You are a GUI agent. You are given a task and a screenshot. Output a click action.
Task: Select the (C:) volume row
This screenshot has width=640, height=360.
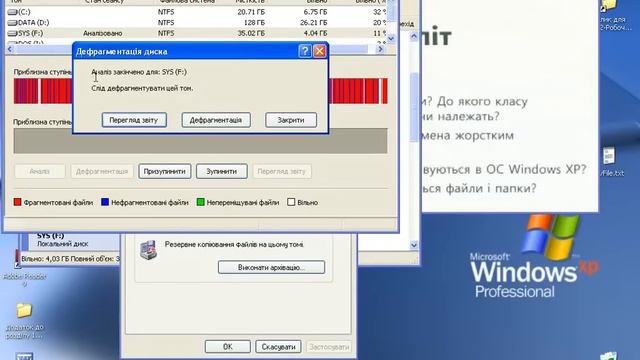click(x=196, y=12)
